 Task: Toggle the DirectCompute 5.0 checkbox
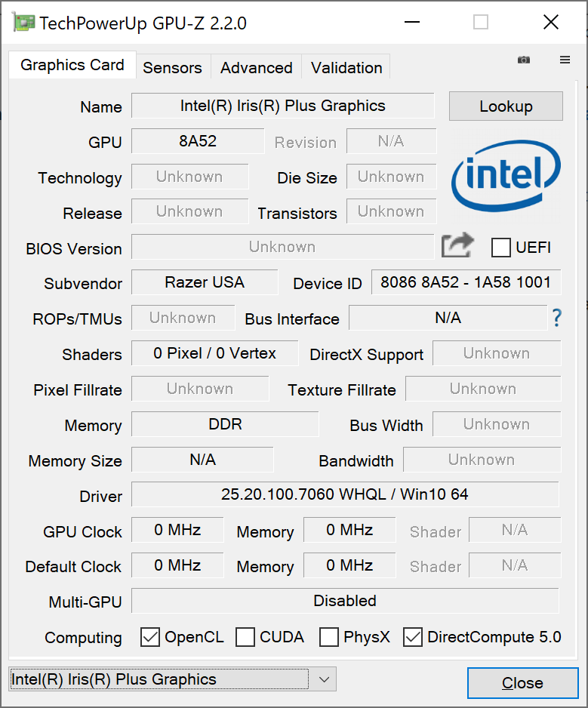(413, 637)
